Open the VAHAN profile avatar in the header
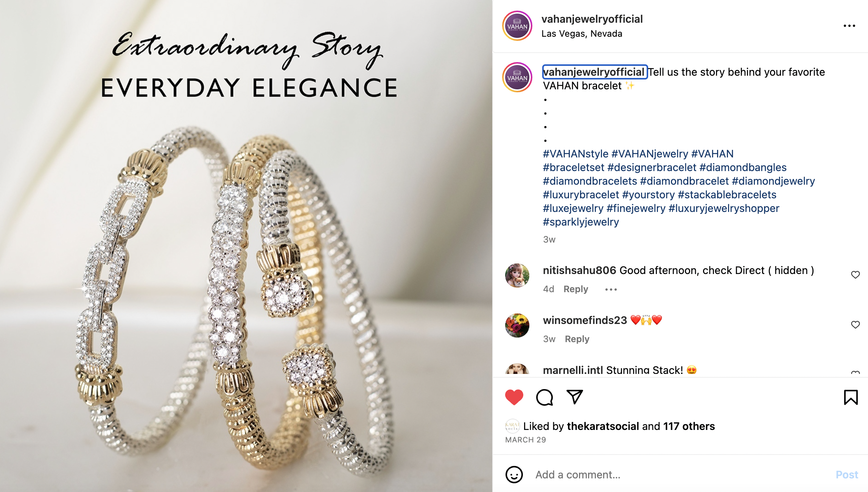The width and height of the screenshot is (868, 492). point(517,26)
